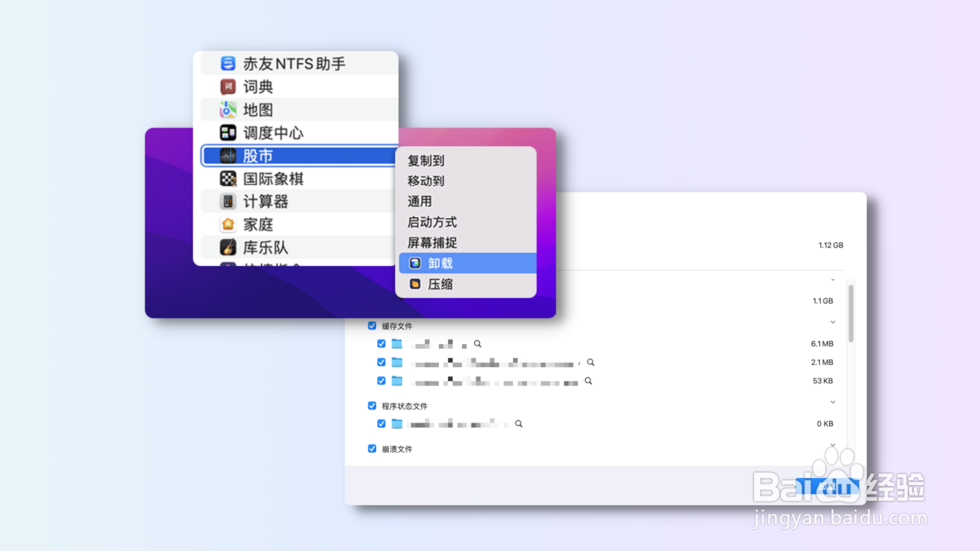
Task: Collapse the 程序状态文件 section chevron
Action: point(832,402)
